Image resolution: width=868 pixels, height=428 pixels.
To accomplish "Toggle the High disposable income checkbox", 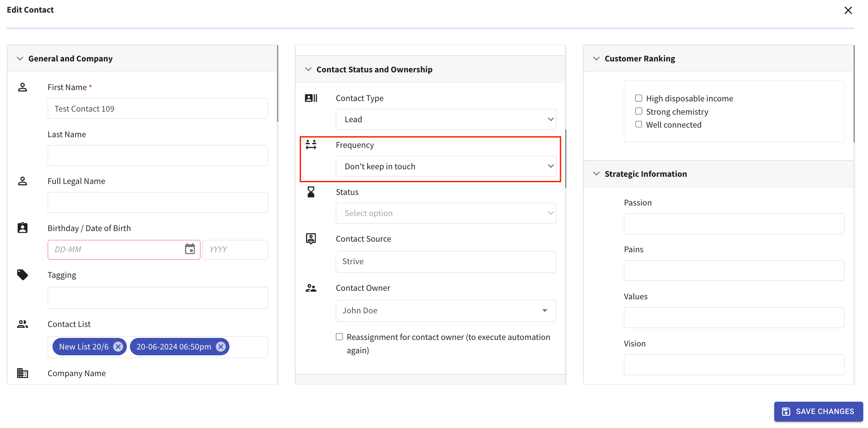I will 638,98.
